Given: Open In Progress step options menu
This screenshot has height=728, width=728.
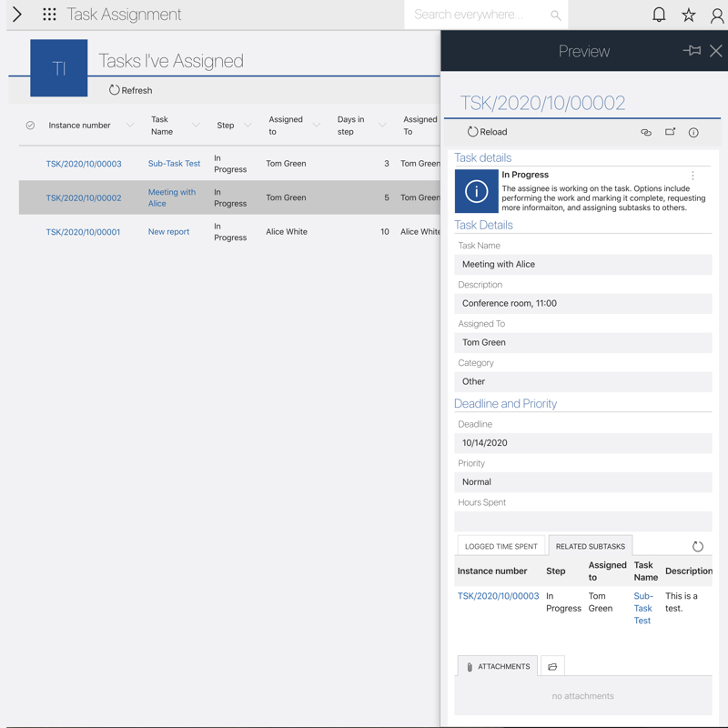Looking at the screenshot, I should tap(693, 176).
